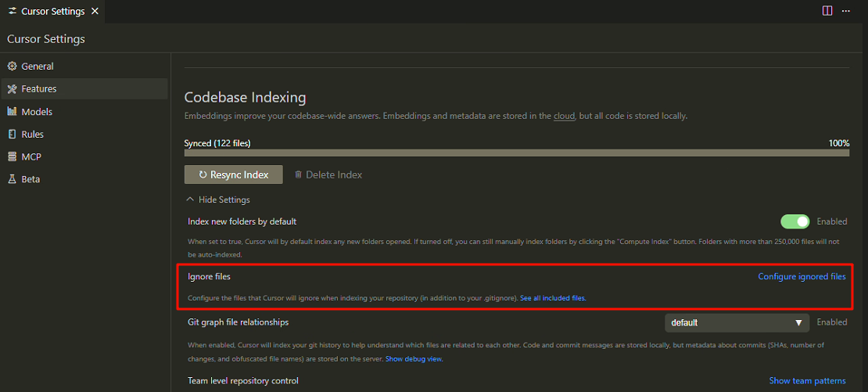Click the Codebase Indexing heading
The width and height of the screenshot is (868, 392).
pyautogui.click(x=246, y=98)
